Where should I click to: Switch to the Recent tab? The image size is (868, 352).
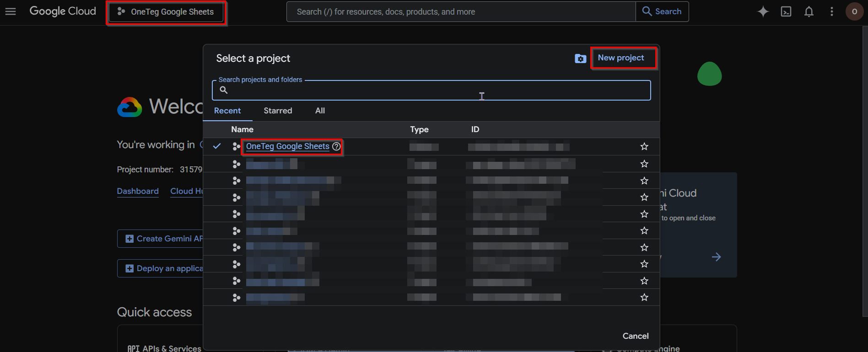(227, 111)
